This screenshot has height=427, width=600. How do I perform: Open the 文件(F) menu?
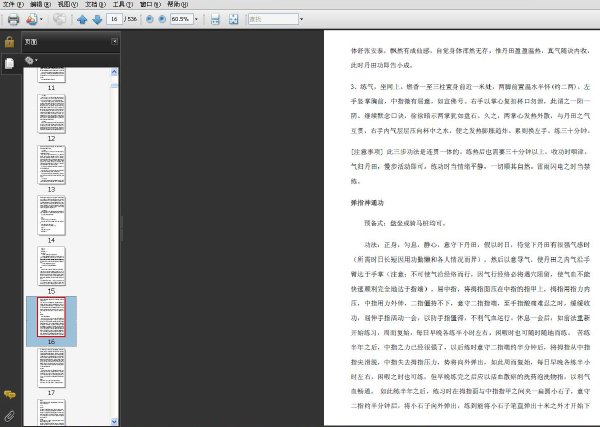point(13,4)
